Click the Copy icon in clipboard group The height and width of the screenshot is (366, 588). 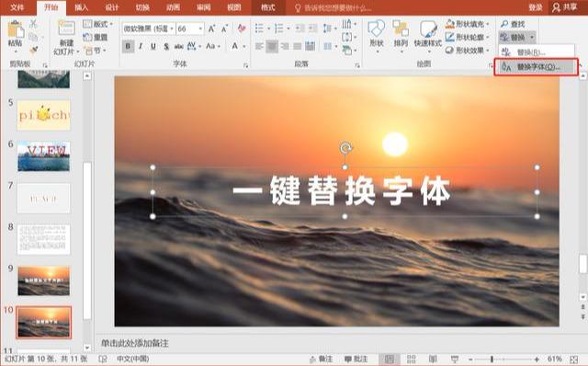33,37
